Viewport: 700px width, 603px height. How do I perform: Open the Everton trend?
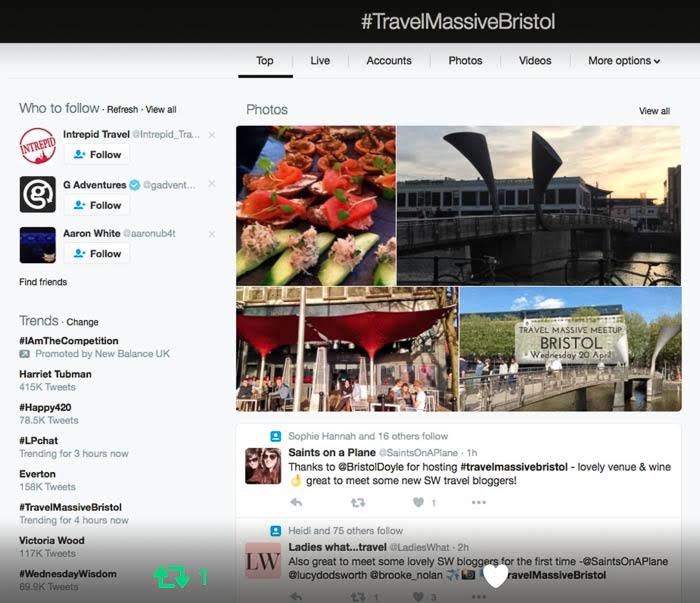(38, 474)
